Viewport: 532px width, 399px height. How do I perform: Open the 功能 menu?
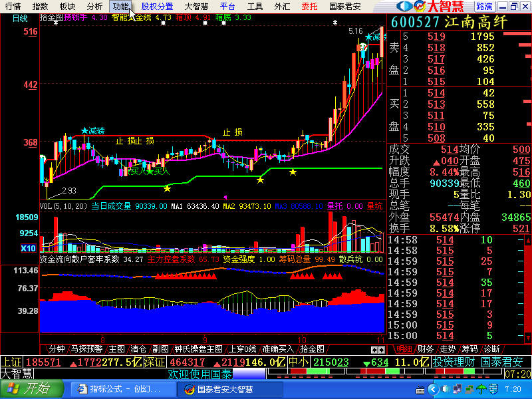point(121,6)
